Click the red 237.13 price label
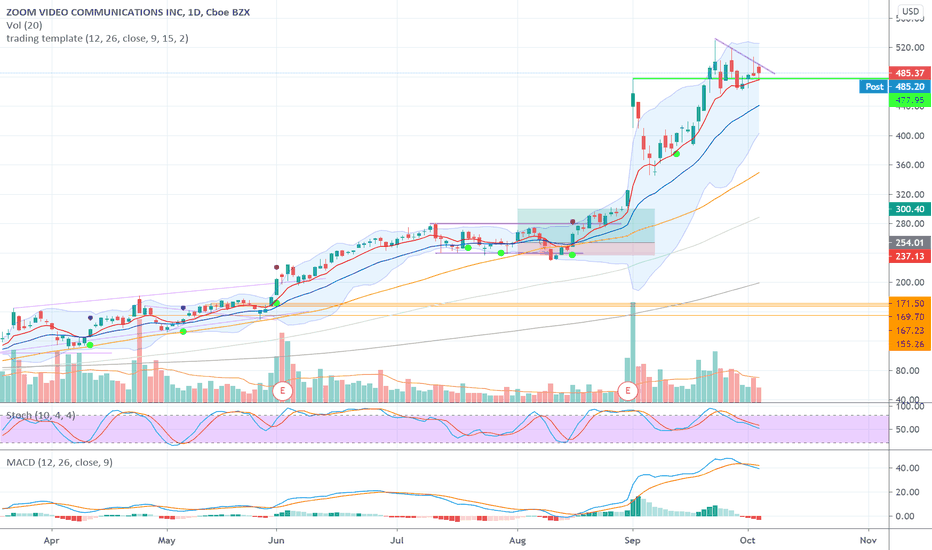932x550 pixels. pos(910,256)
